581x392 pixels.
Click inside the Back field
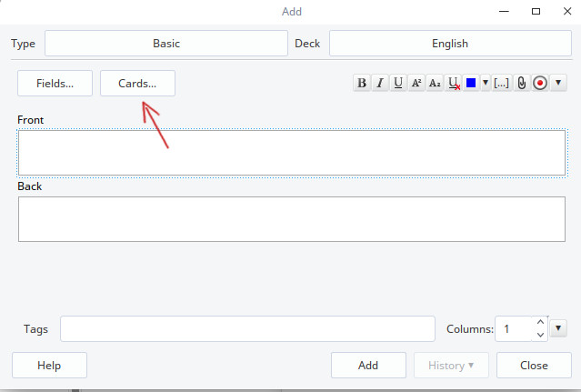291,219
